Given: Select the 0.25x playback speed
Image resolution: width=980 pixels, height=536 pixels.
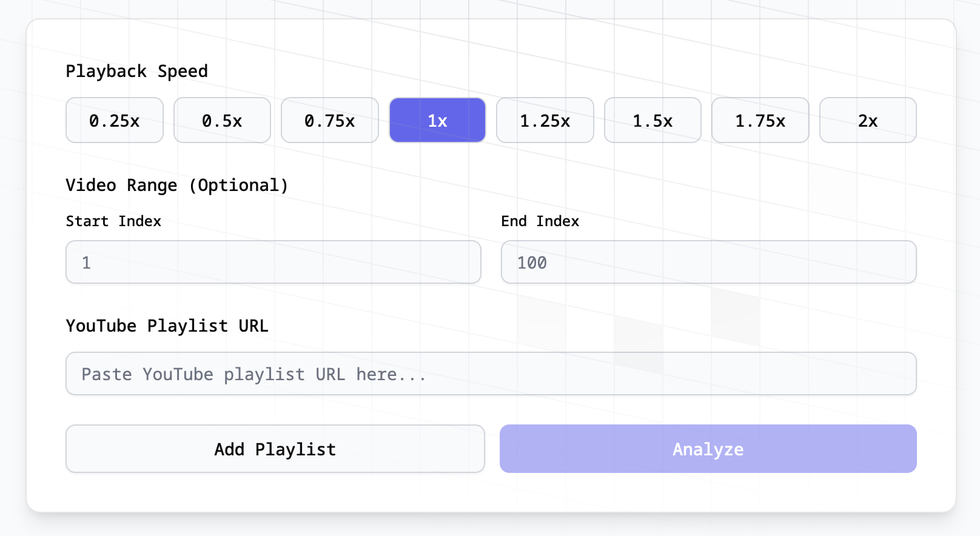Looking at the screenshot, I should (x=114, y=120).
